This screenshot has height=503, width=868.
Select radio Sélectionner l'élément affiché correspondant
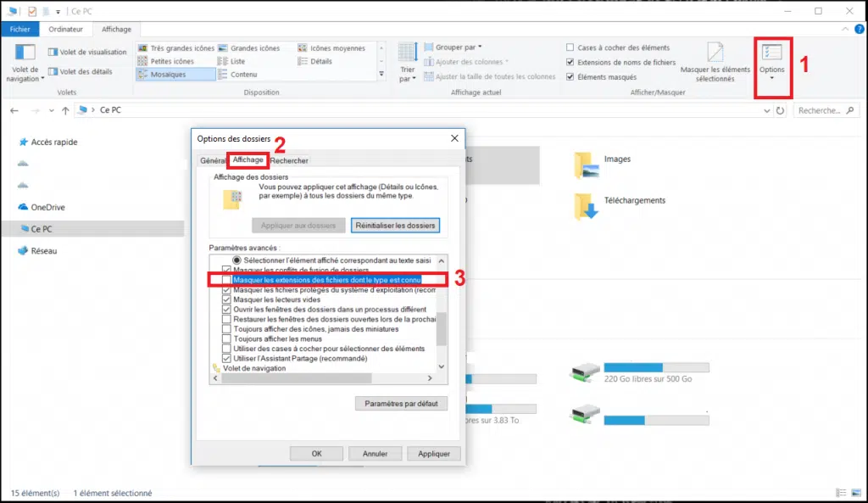click(237, 260)
